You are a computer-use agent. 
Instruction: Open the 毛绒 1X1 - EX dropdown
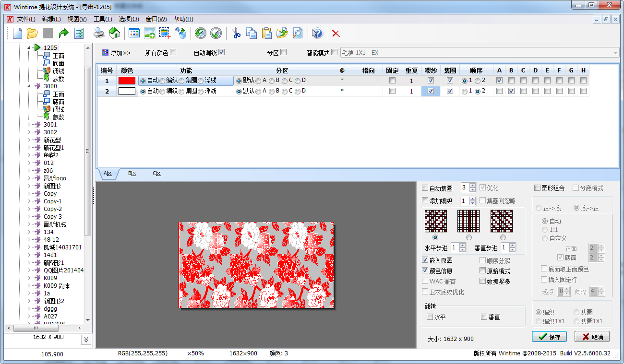(479, 52)
